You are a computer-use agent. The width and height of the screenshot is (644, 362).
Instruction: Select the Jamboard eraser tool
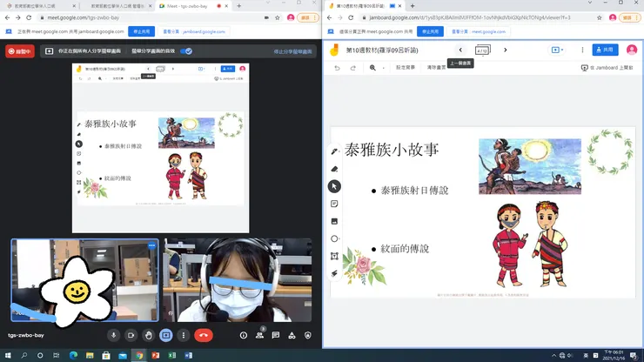(x=334, y=169)
